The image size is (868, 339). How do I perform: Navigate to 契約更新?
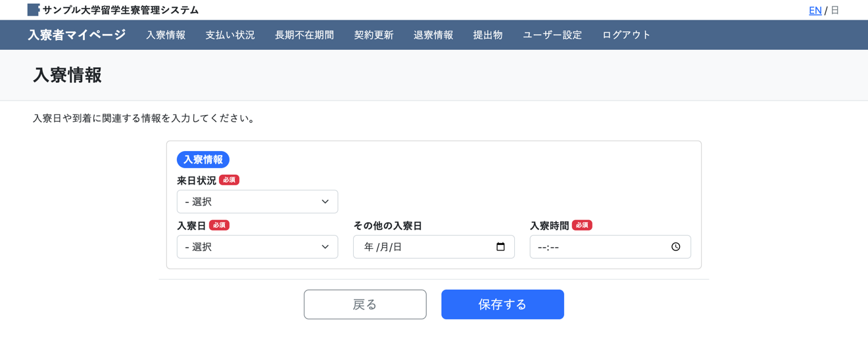pos(374,35)
